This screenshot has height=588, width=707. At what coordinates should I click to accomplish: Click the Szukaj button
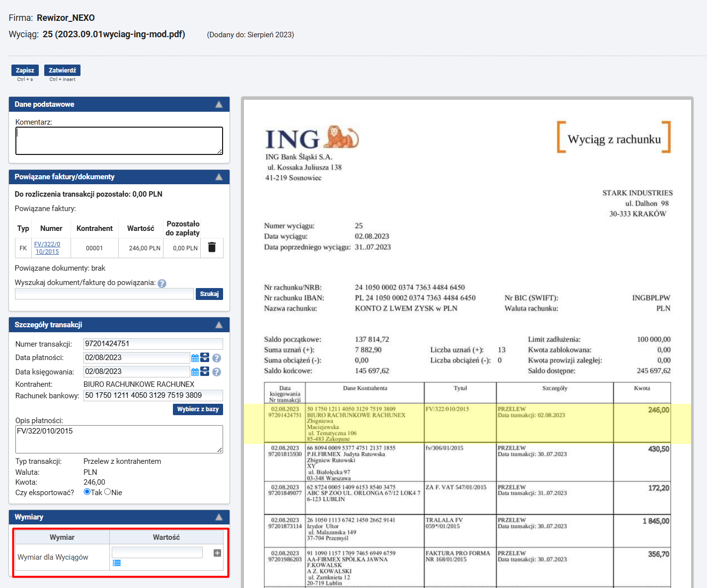209,294
